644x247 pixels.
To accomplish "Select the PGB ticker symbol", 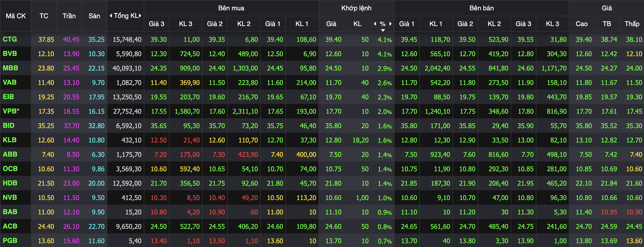I will [x=10, y=241].
